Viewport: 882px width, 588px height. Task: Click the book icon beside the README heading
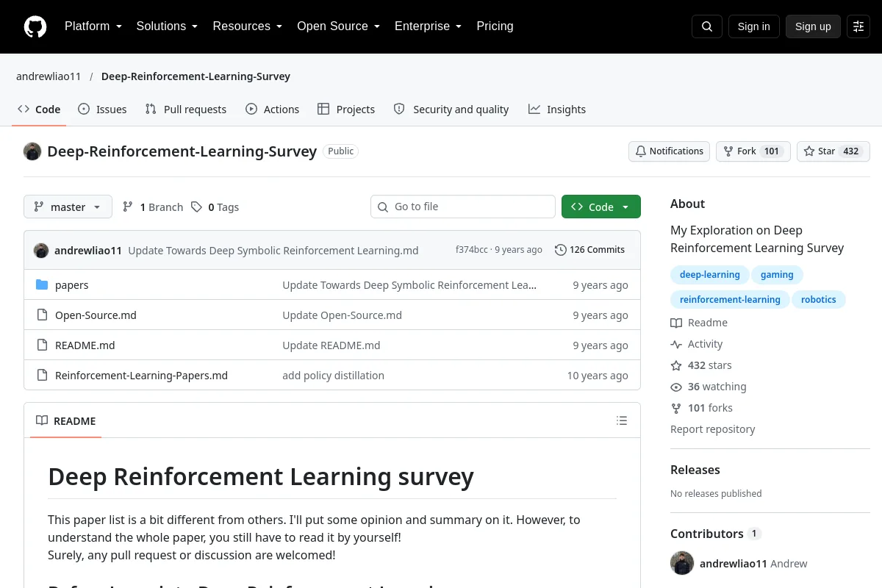42,421
